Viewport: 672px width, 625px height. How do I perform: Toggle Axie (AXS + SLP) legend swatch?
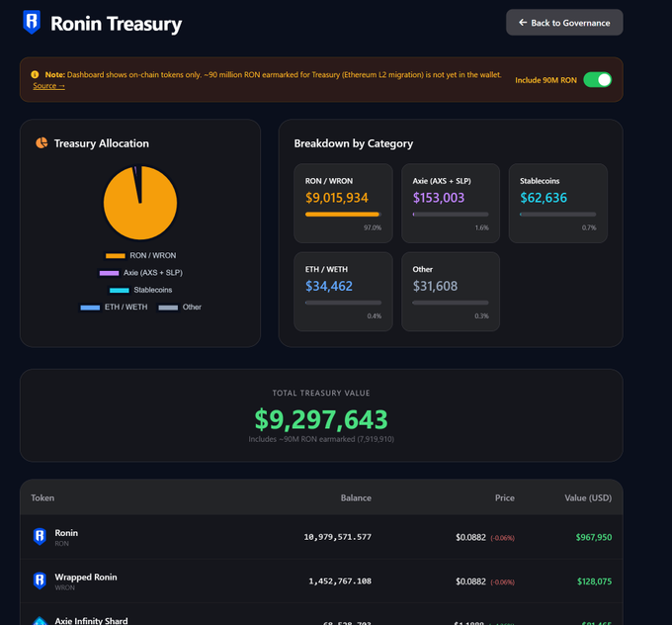click(x=109, y=273)
